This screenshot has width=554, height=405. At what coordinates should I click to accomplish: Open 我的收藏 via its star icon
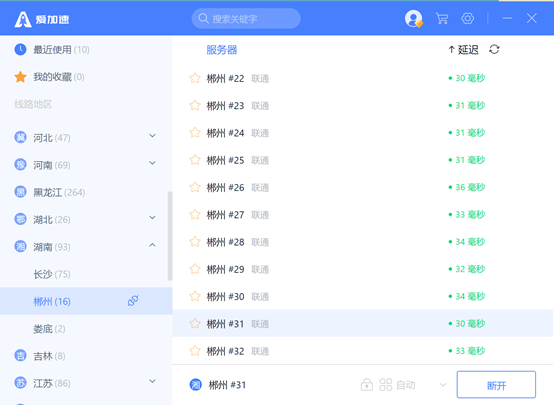point(20,77)
